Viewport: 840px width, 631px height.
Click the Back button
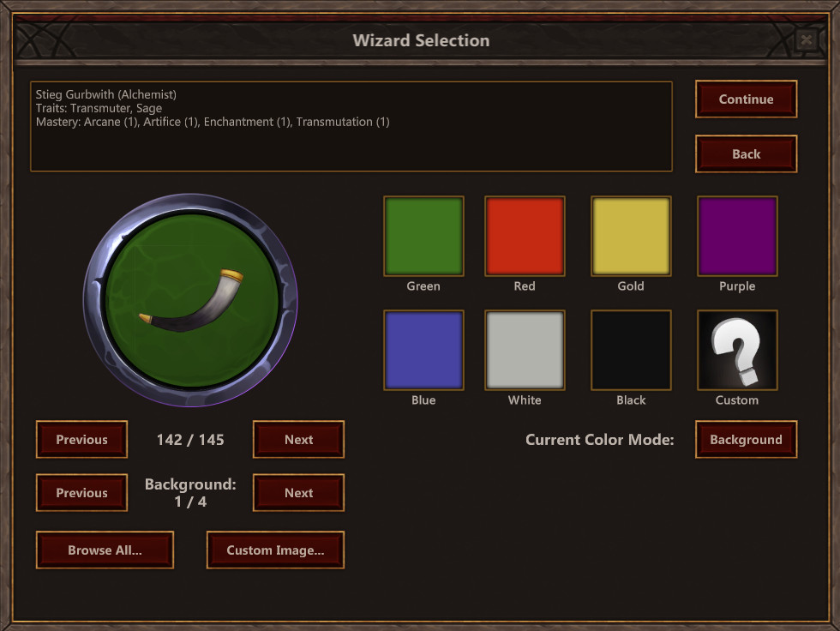746,153
